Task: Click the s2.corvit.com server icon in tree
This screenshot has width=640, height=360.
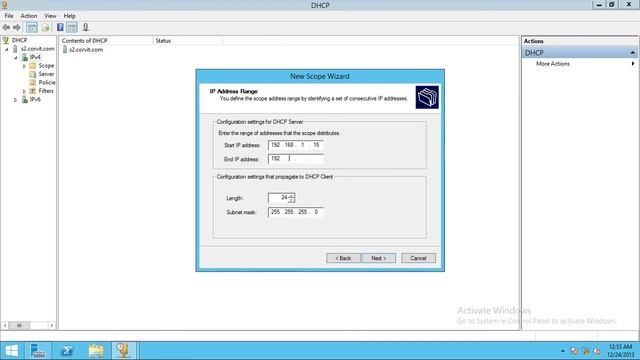Action: (15, 49)
